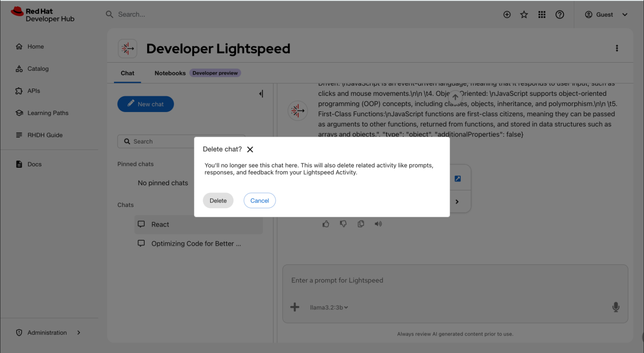Switch to the Chat tab
The height and width of the screenshot is (353, 644).
tap(127, 73)
